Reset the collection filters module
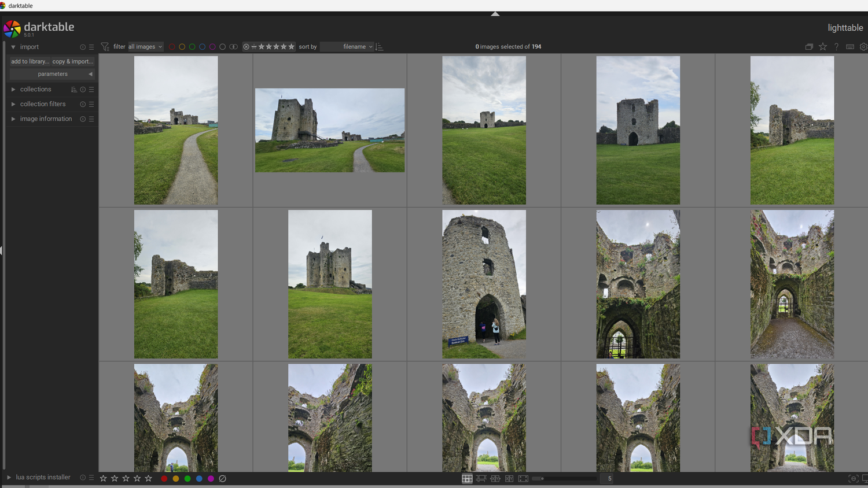Viewport: 868px width, 488px height. pyautogui.click(x=83, y=104)
